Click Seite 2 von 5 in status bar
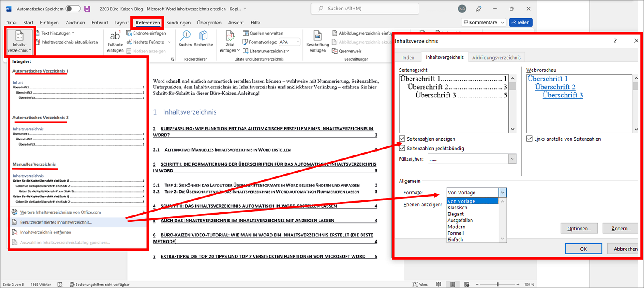The height and width of the screenshot is (288, 644). click(x=14, y=284)
